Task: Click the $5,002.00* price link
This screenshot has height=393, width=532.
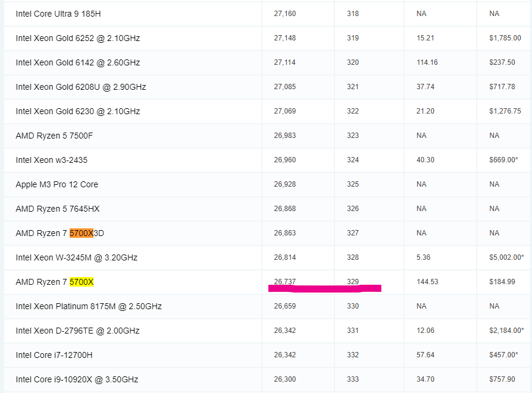Action: click(506, 257)
